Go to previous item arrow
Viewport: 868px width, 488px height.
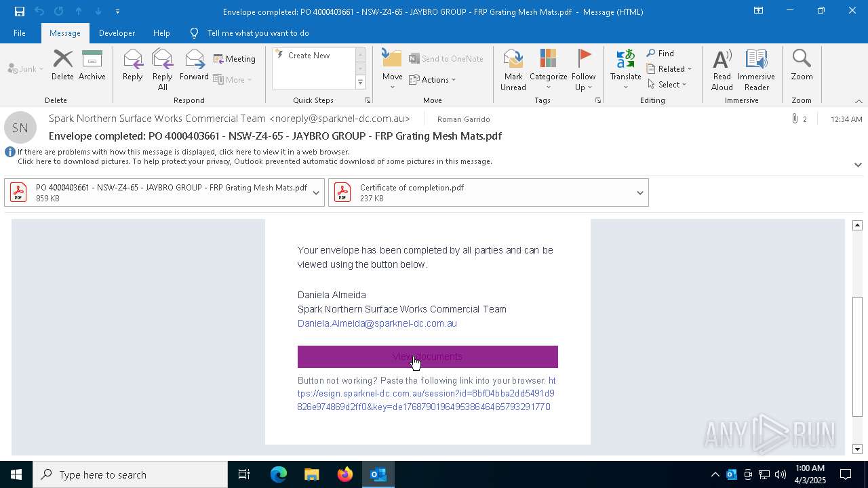pos(79,12)
